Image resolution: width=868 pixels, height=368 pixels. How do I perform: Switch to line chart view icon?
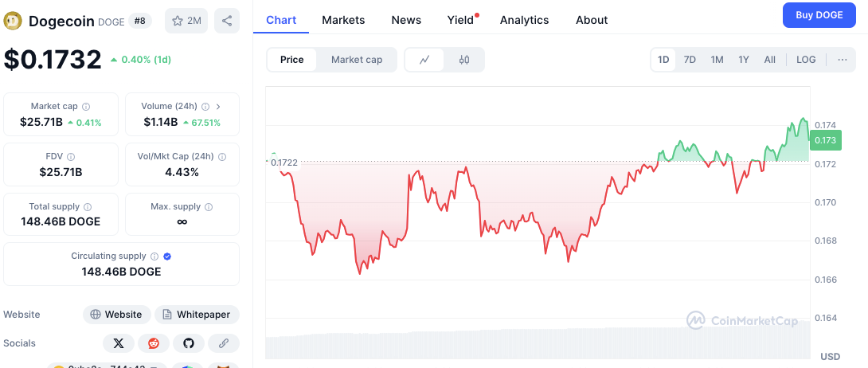(424, 60)
